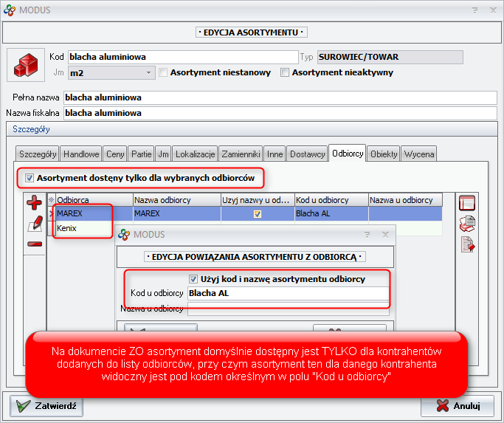Click Kod u odbiorcy column header
The image size is (504, 423).
click(331, 200)
